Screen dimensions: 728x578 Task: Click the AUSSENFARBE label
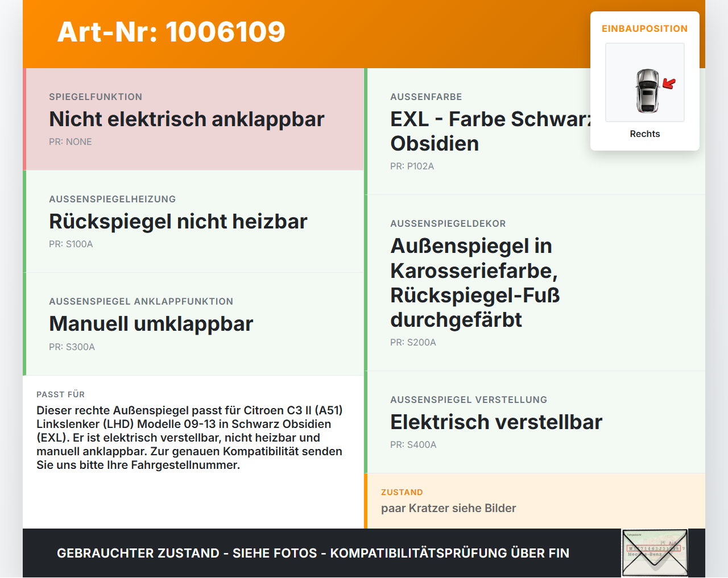point(426,97)
